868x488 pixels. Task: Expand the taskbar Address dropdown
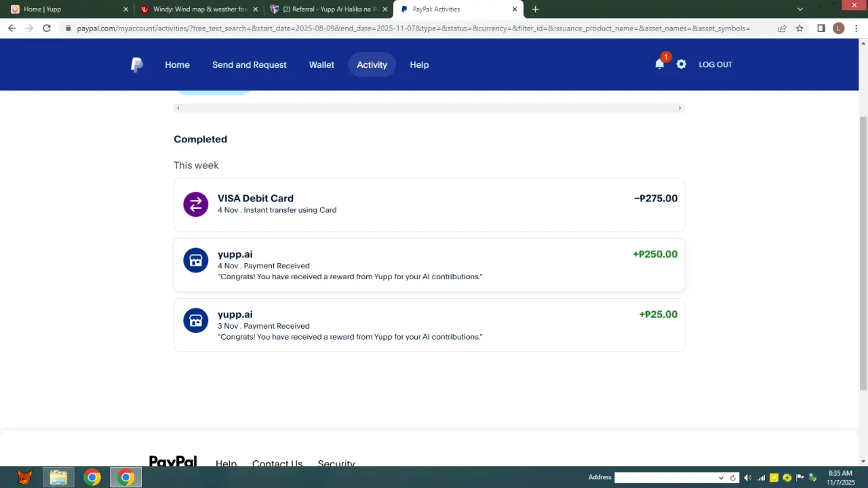[721, 478]
